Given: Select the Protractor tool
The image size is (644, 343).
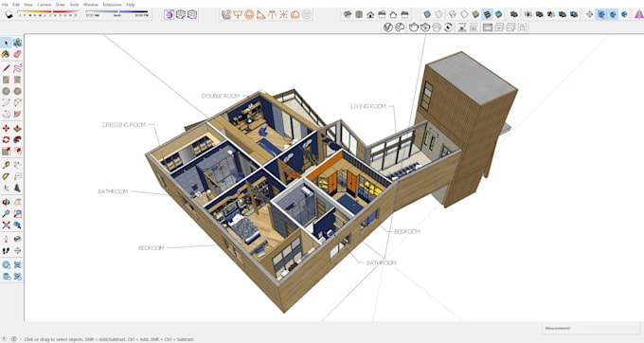Looking at the screenshot, I should [x=6, y=176].
